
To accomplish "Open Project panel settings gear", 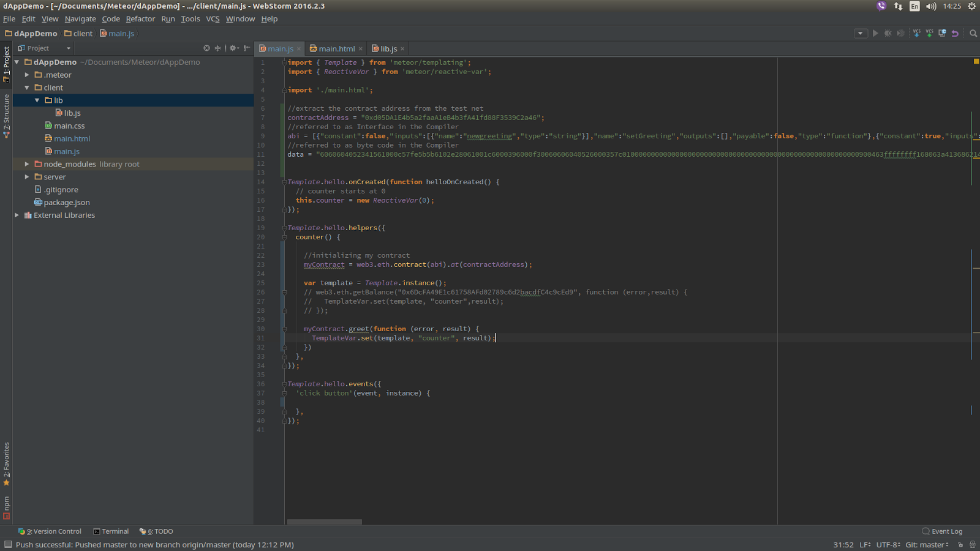I will click(x=233, y=48).
